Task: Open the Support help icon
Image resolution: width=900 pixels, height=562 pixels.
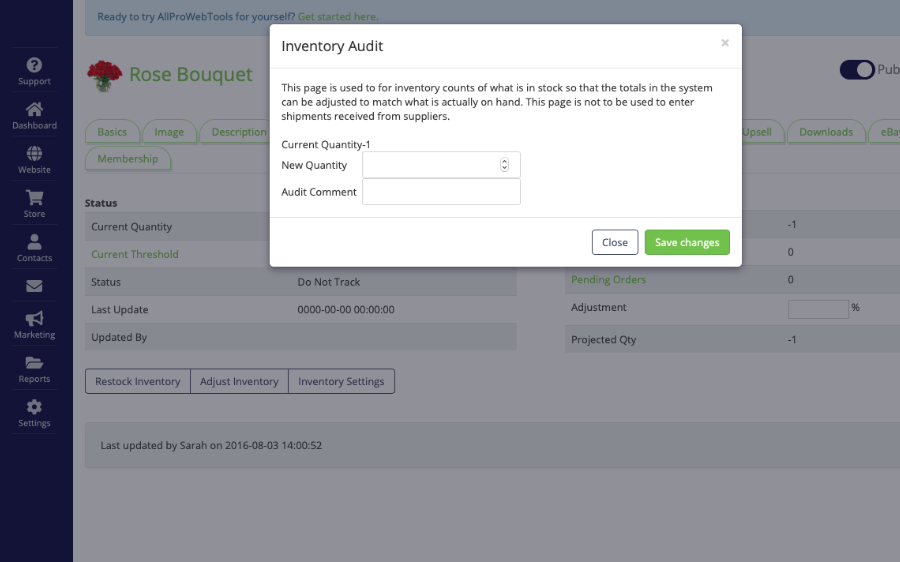Action: coord(34,65)
